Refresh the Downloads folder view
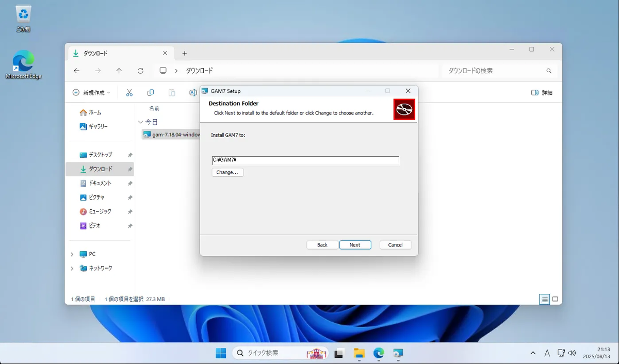The width and height of the screenshot is (619, 364). (140, 71)
